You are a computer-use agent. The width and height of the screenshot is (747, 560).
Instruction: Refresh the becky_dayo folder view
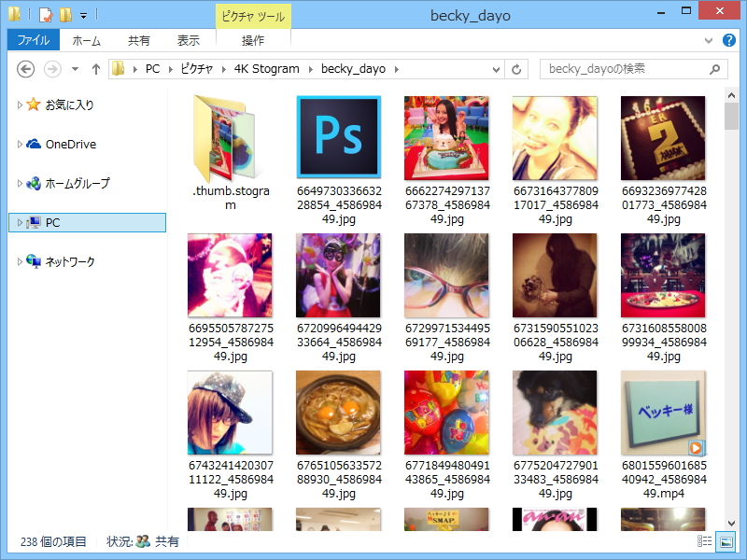516,69
